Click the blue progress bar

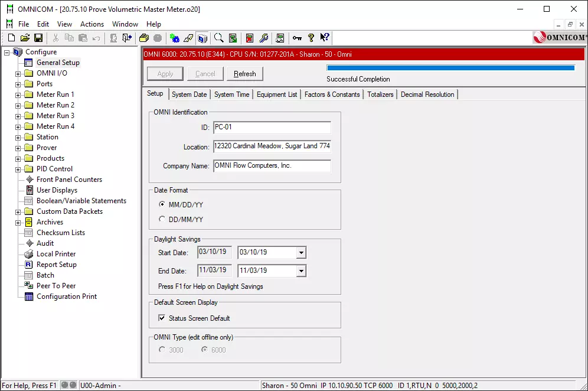click(x=450, y=68)
